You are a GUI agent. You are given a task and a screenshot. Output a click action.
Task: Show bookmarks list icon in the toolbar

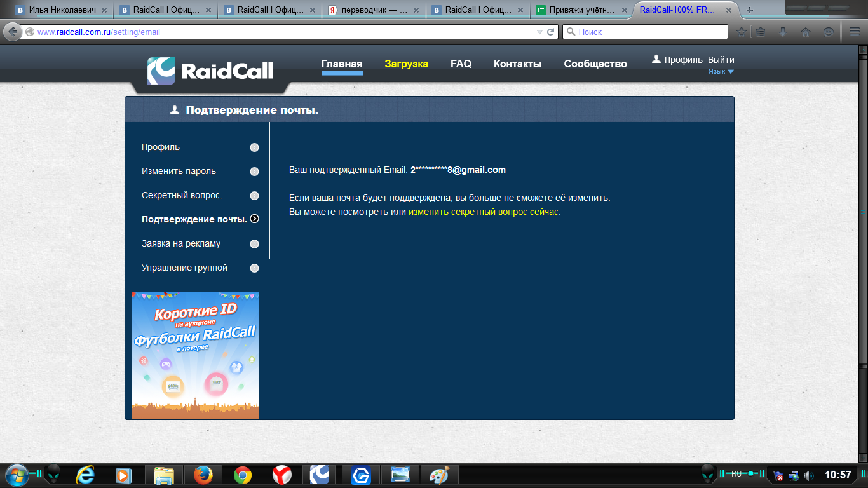761,32
